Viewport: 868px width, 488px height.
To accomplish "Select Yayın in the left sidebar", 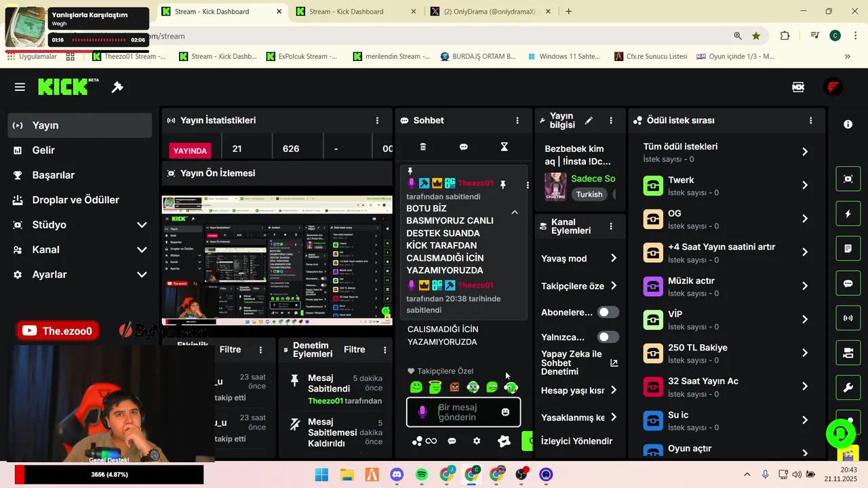I will pyautogui.click(x=80, y=125).
